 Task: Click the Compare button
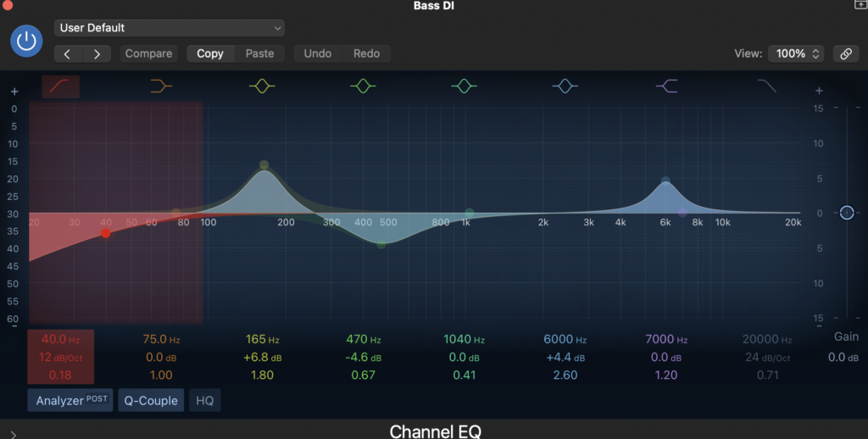pyautogui.click(x=148, y=53)
